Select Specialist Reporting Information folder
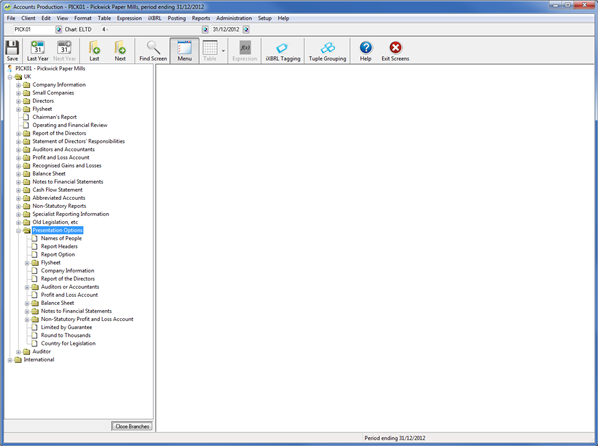Screen dimensions: 598x446 click(x=71, y=214)
